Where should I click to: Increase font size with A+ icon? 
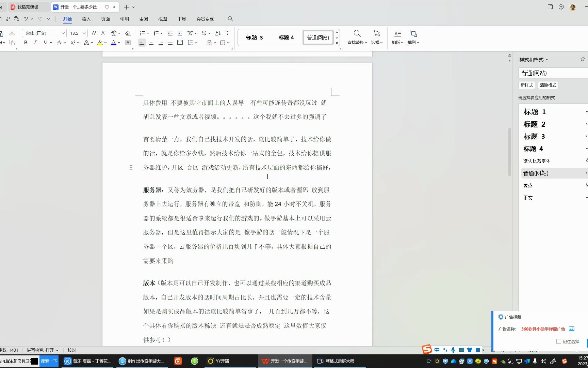pos(94,33)
